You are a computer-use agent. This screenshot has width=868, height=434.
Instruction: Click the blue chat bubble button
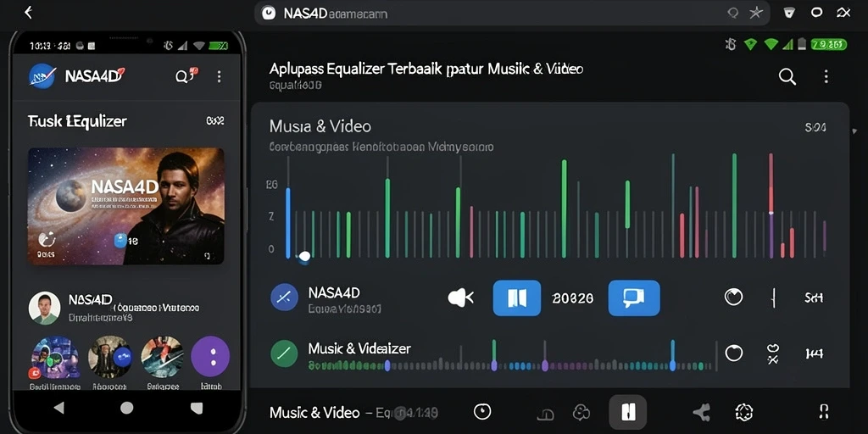point(634,298)
